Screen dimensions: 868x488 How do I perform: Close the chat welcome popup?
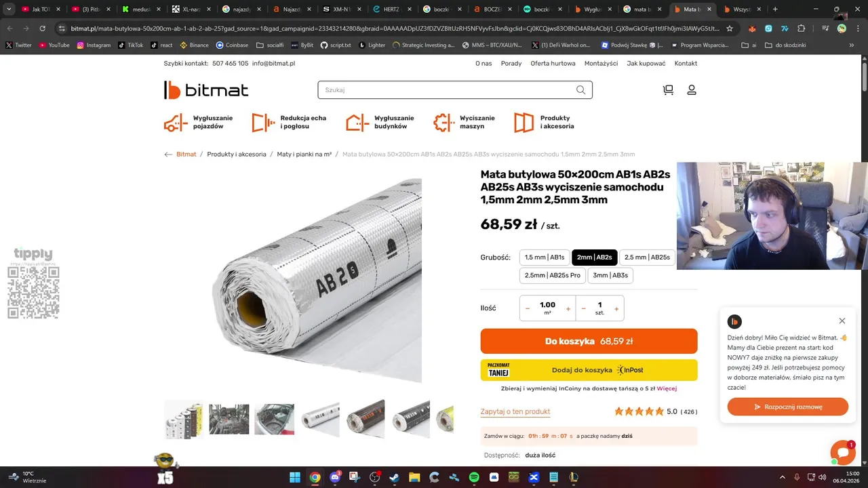tap(842, 321)
